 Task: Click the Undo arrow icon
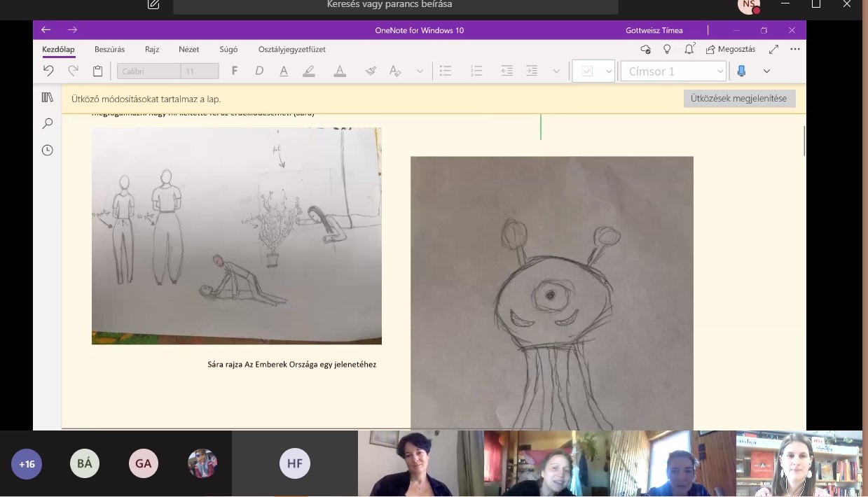tap(48, 71)
